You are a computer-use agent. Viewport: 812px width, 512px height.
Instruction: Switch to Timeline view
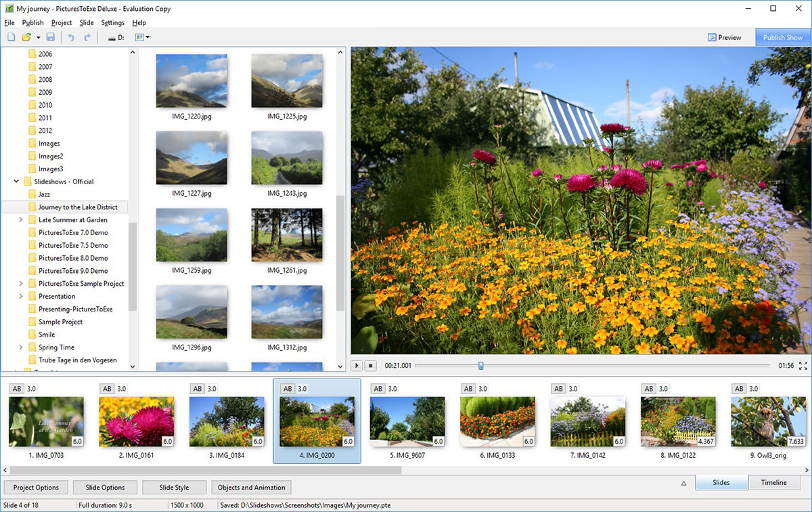coord(773,483)
